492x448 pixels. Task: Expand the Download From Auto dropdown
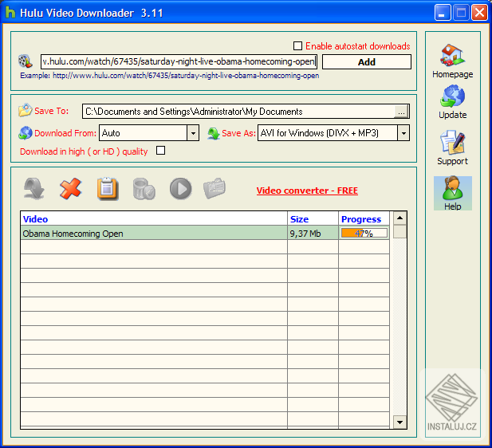tap(193, 133)
